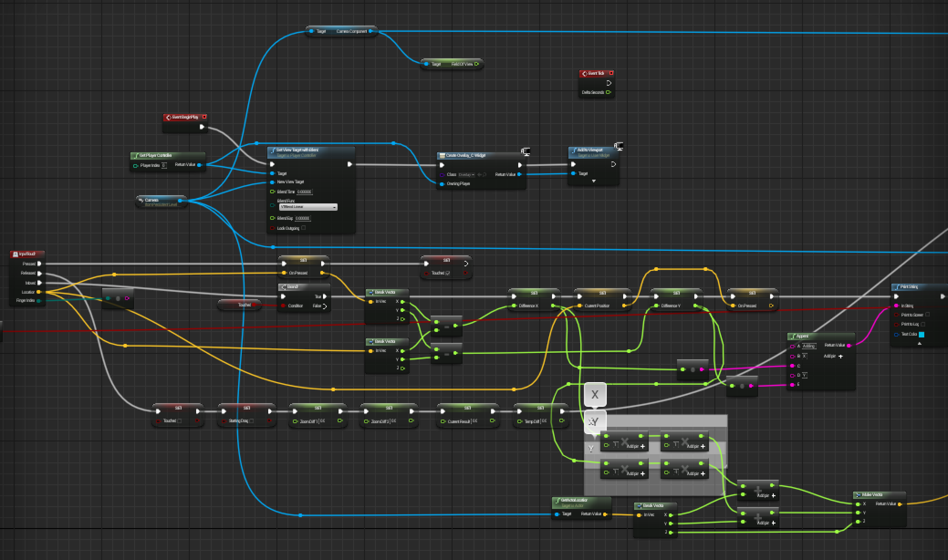Enable Print to Screen on Print String
This screenshot has height=560, width=948.
(x=927, y=314)
